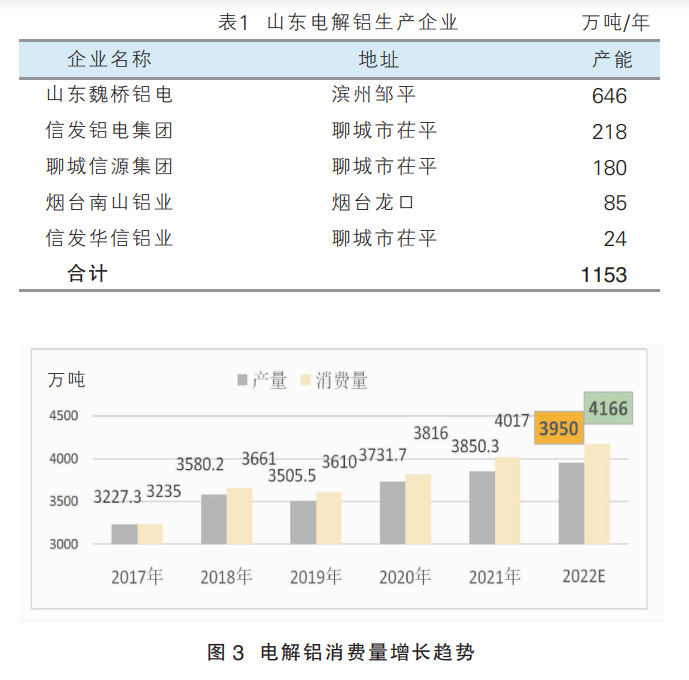Click the table title 表1 山东电解铝生产企业

pos(338,22)
